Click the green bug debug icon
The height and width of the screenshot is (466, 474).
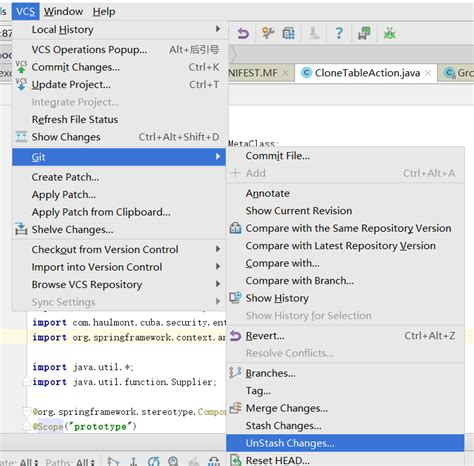[389, 33]
